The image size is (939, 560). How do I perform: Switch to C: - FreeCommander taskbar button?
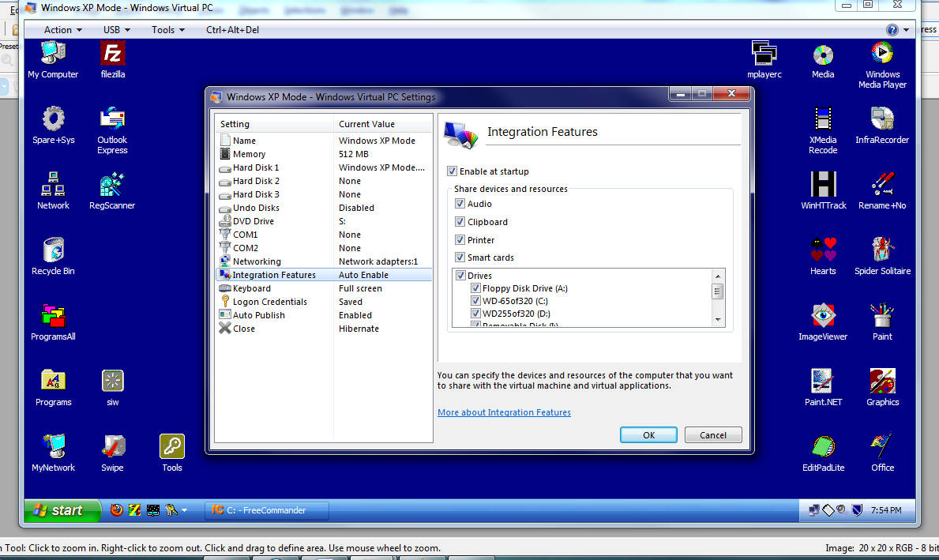[x=266, y=510]
